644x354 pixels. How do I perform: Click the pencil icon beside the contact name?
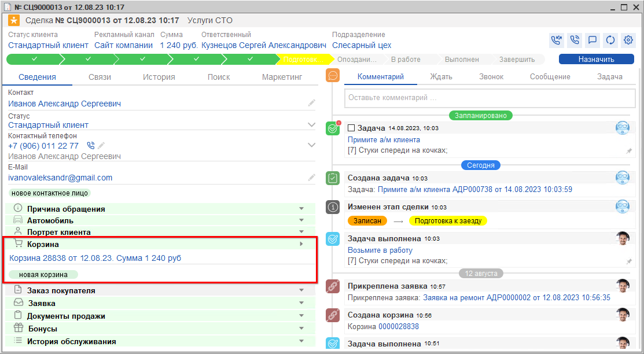point(312,103)
